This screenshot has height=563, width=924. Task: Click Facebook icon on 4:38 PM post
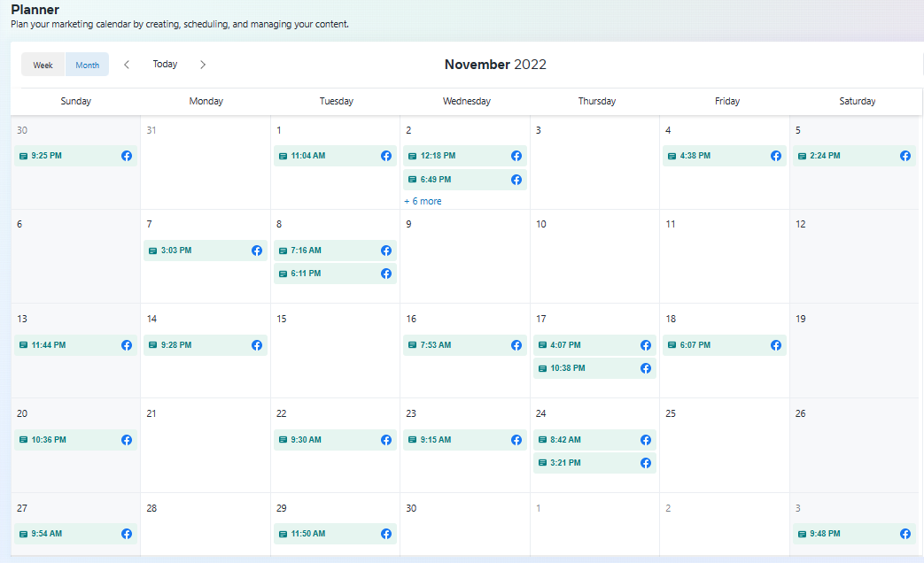click(x=776, y=156)
